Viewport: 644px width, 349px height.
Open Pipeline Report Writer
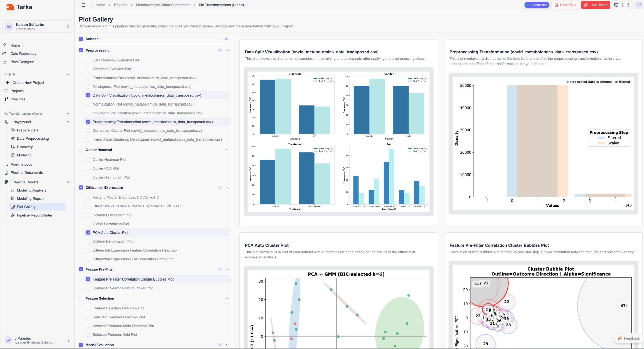click(34, 215)
